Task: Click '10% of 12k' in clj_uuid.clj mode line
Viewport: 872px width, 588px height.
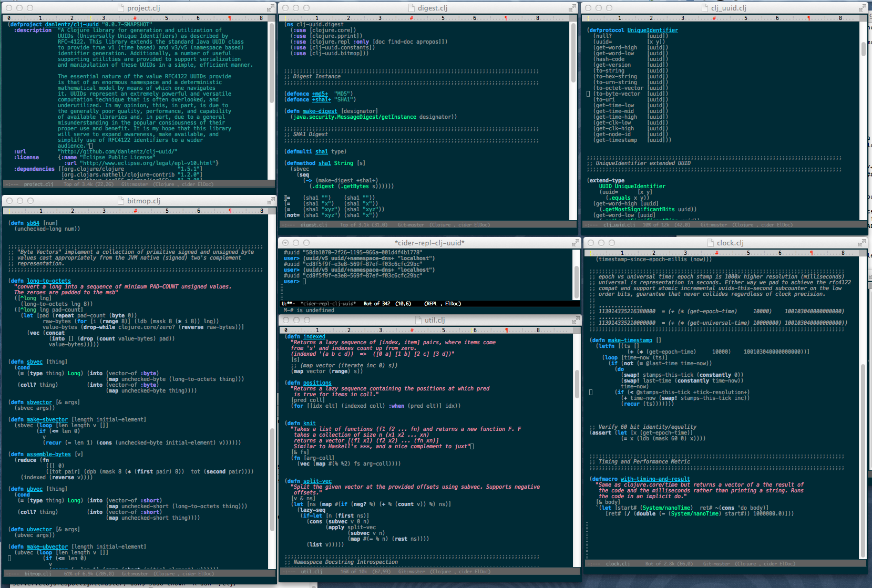Action: [x=659, y=225]
